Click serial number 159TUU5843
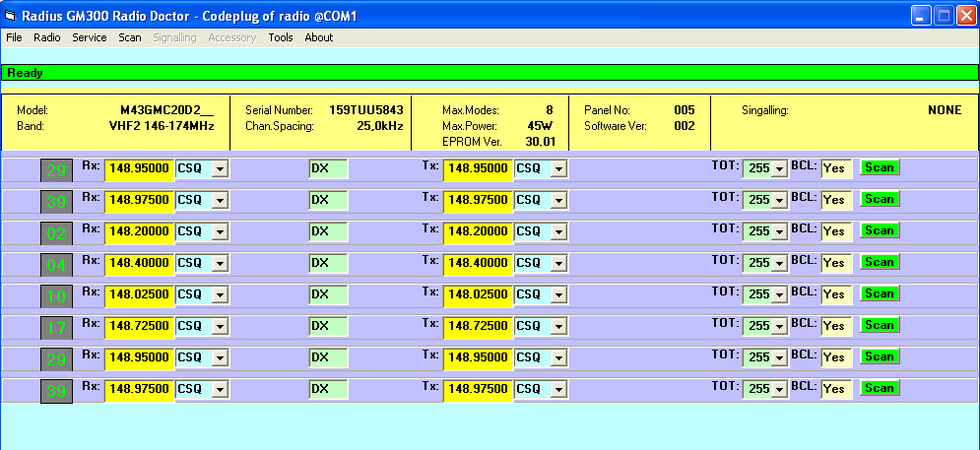Screen dimensions: 980x450 click(366, 110)
